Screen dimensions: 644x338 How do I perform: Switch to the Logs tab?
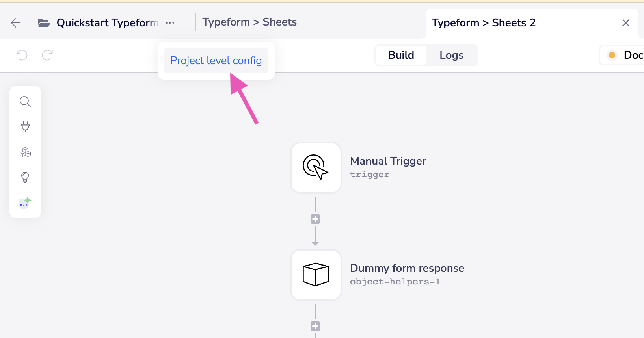coord(451,55)
